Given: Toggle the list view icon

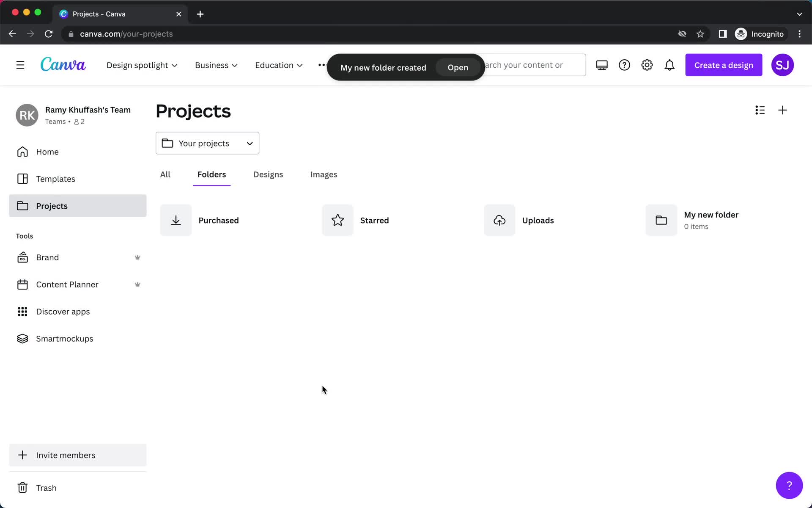Looking at the screenshot, I should (760, 110).
